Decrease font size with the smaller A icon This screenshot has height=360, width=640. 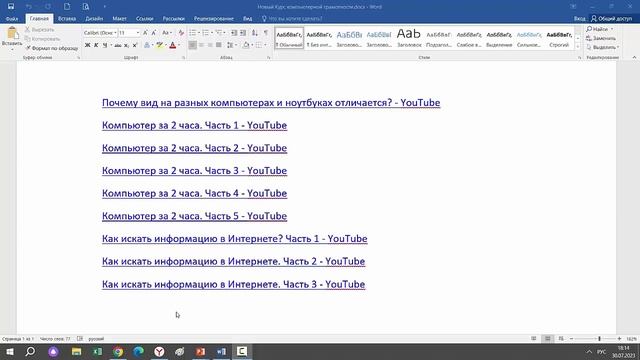click(153, 33)
